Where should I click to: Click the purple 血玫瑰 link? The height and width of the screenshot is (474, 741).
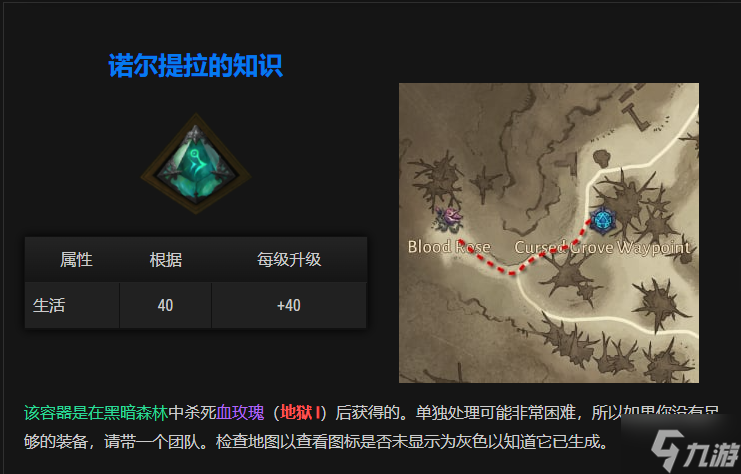point(240,413)
